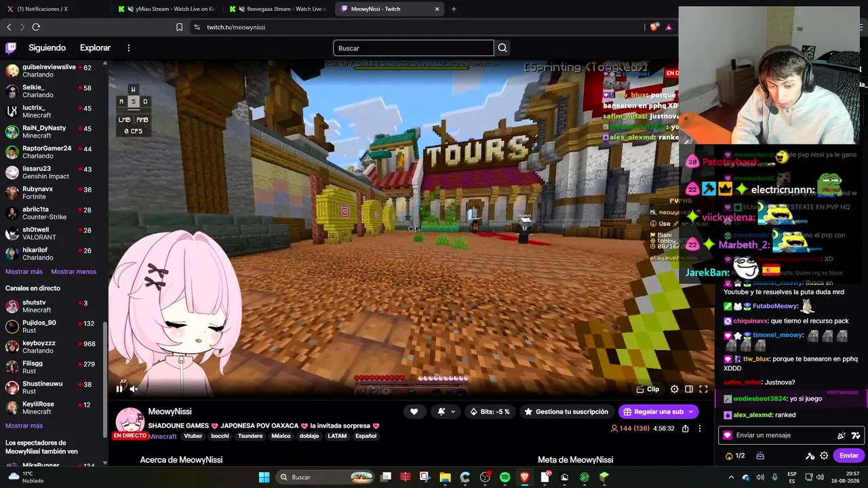
Task: Open the 7TV emote picker
Action: coord(856,436)
